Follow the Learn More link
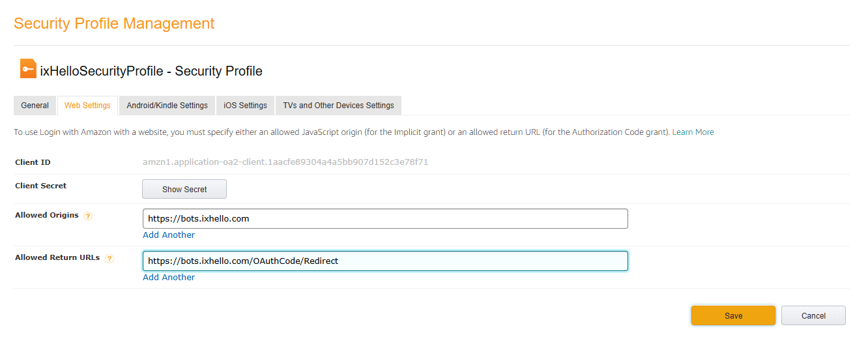The image size is (868, 346). click(x=693, y=132)
